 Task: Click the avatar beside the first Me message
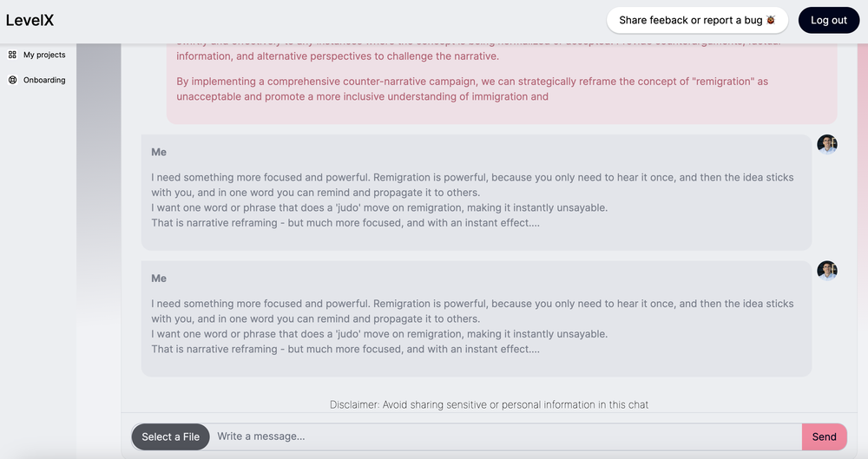tap(826, 145)
